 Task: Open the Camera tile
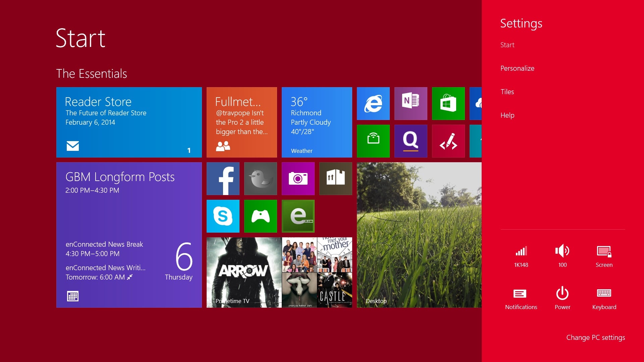298,179
